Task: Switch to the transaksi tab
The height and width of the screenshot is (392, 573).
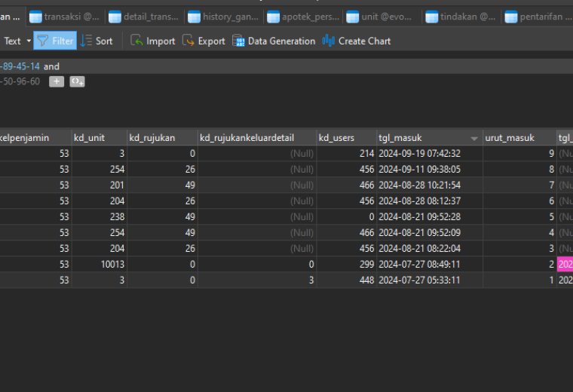Action: coord(64,17)
